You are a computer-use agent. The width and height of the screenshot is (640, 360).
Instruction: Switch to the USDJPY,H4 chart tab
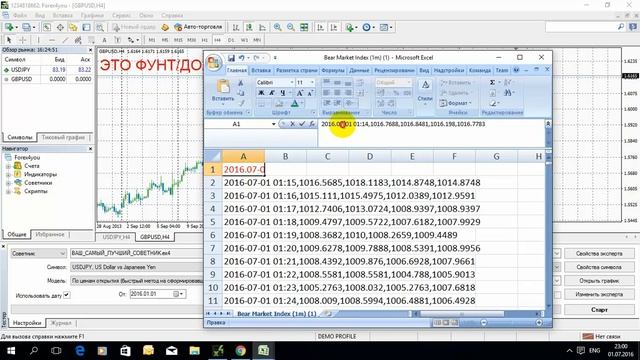[116, 237]
